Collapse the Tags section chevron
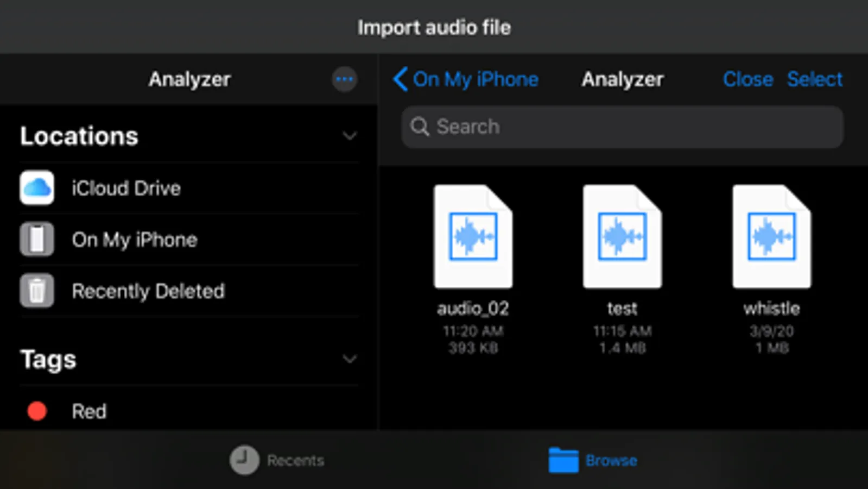The height and width of the screenshot is (489, 868). 350,359
